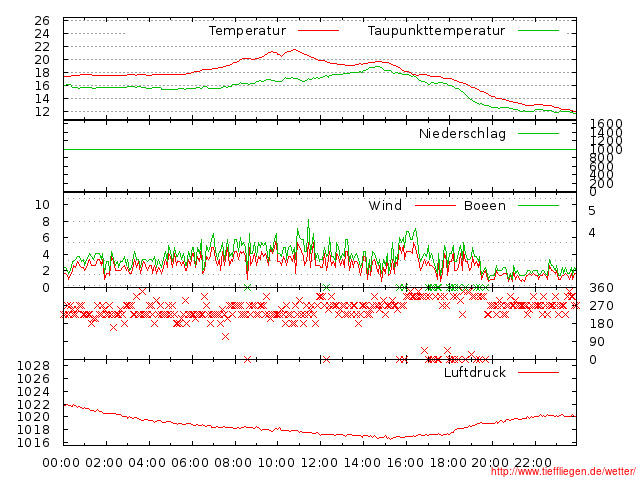Click the 1020 pressure axis value
Viewport: 640px width, 480px height.
[33, 417]
